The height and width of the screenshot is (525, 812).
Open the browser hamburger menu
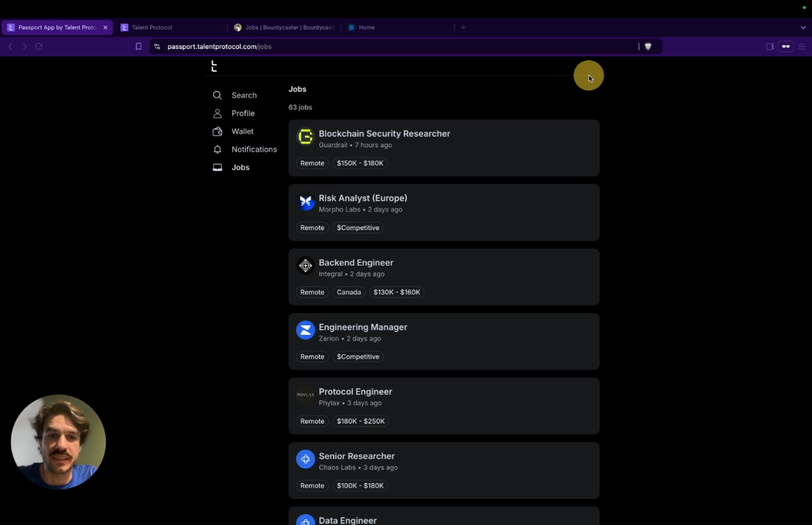coord(802,47)
